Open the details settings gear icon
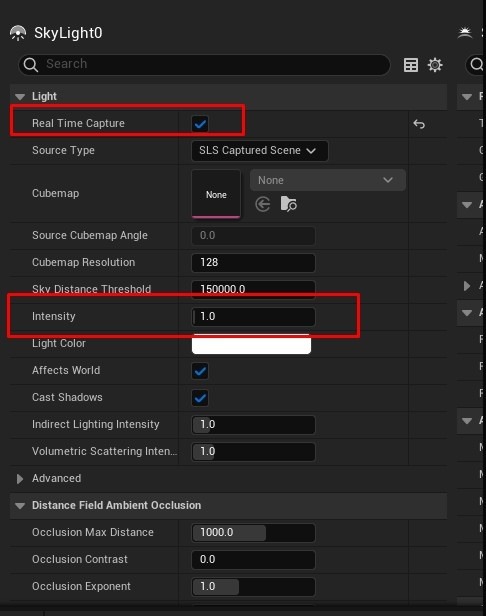Screen dimensions: 486x616 [435, 65]
